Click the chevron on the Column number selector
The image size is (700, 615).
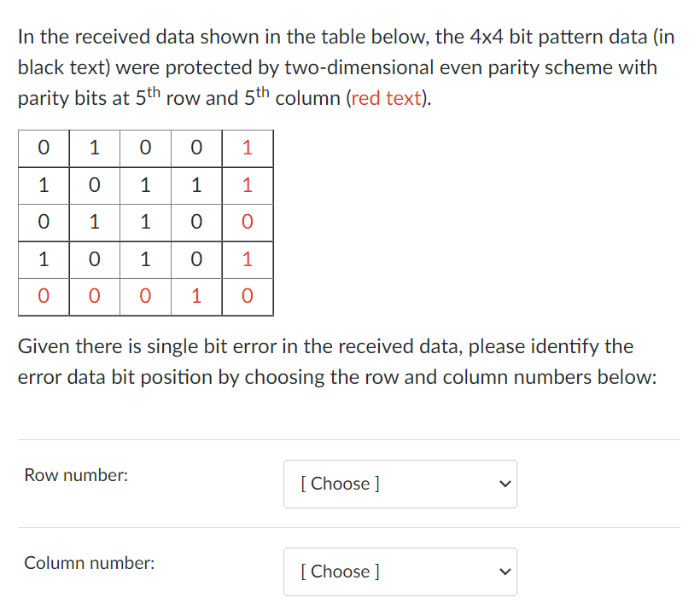pos(504,571)
